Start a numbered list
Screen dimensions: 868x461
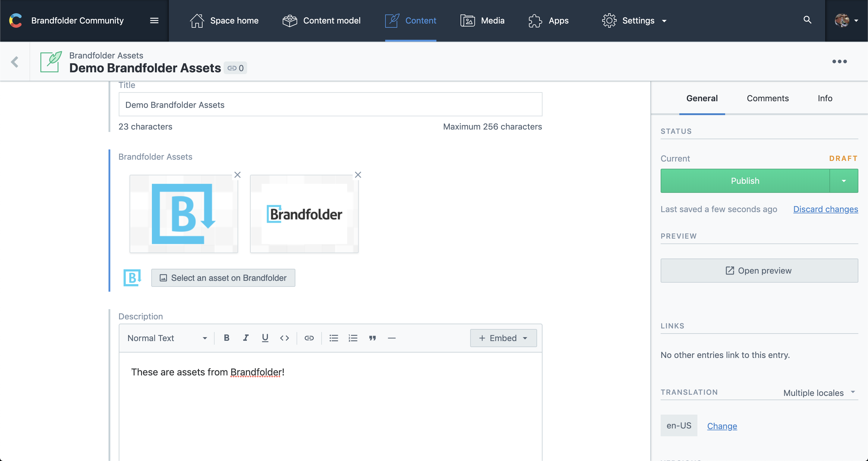click(353, 338)
